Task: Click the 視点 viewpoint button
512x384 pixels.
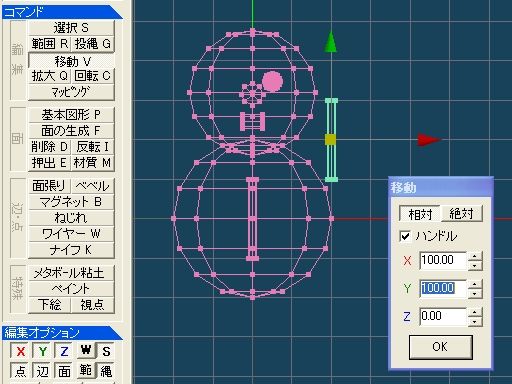Action: [x=93, y=305]
